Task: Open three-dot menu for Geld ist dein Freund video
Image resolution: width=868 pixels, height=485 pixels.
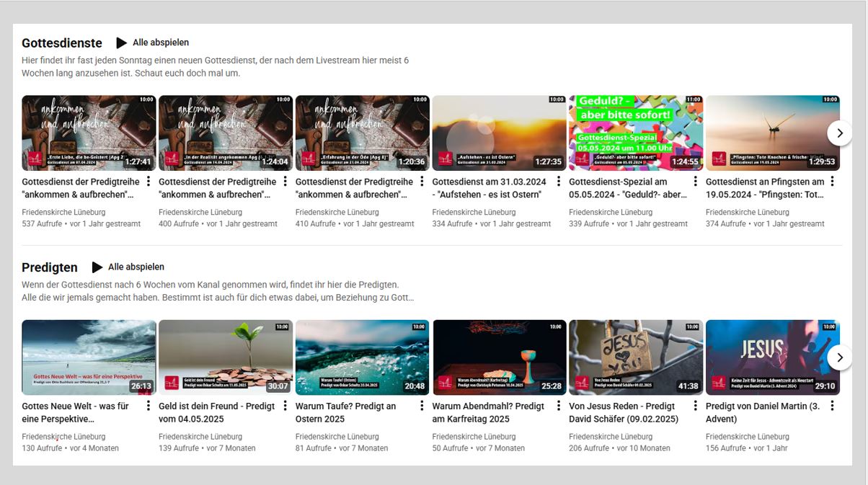Action: (285, 406)
